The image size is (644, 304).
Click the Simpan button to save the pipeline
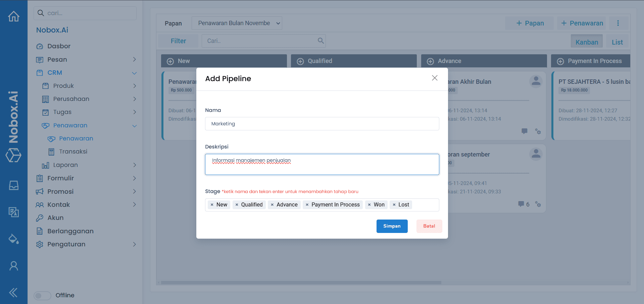[392, 226]
